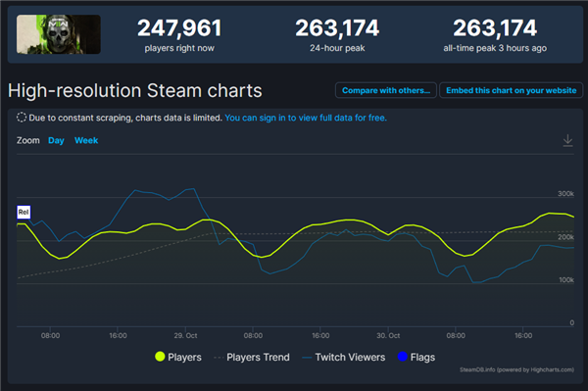Click the blue Flags legend dot
This screenshot has height=391, width=588.
(x=403, y=357)
